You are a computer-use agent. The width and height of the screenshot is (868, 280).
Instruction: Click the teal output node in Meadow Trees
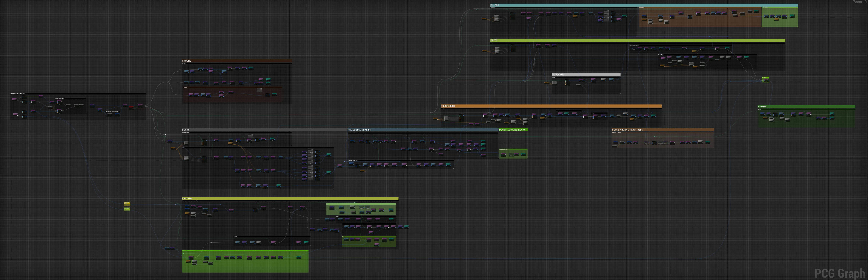coord(299,257)
